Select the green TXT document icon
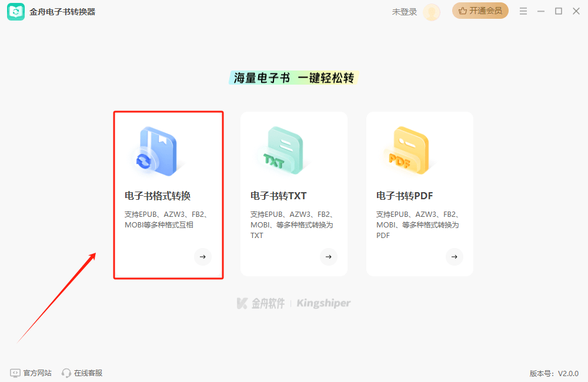Image resolution: width=588 pixels, height=382 pixels. pyautogui.click(x=284, y=151)
